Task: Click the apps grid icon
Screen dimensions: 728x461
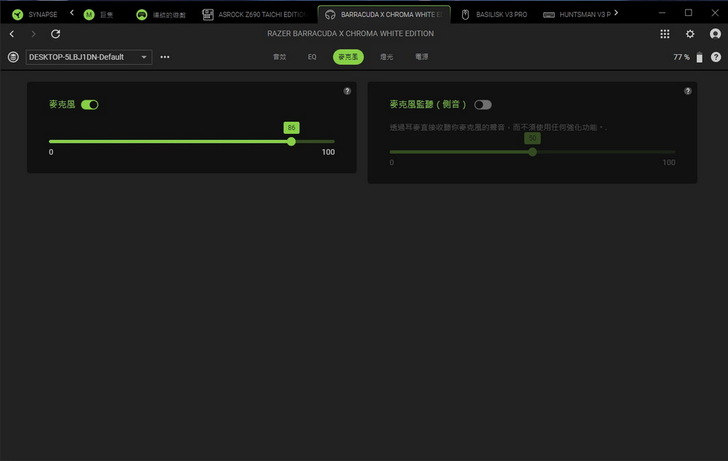Action: (665, 34)
